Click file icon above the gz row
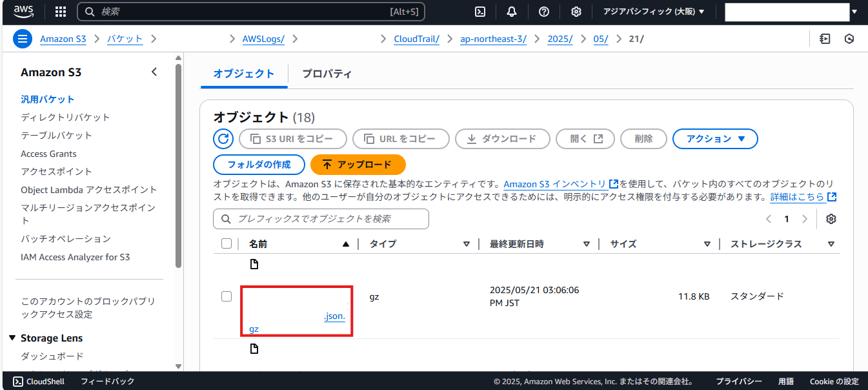This screenshot has height=390, width=868. point(254,264)
